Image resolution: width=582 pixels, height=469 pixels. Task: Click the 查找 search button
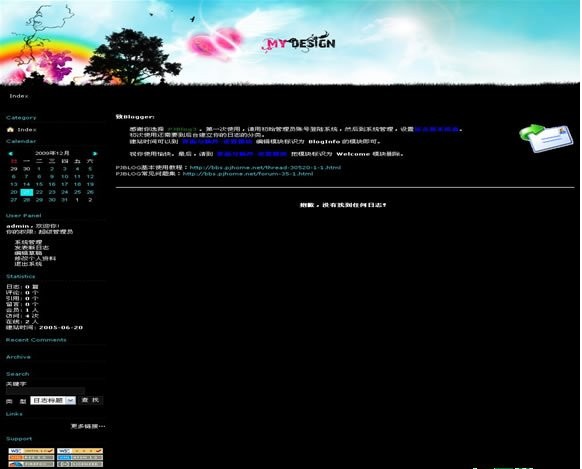[x=90, y=400]
